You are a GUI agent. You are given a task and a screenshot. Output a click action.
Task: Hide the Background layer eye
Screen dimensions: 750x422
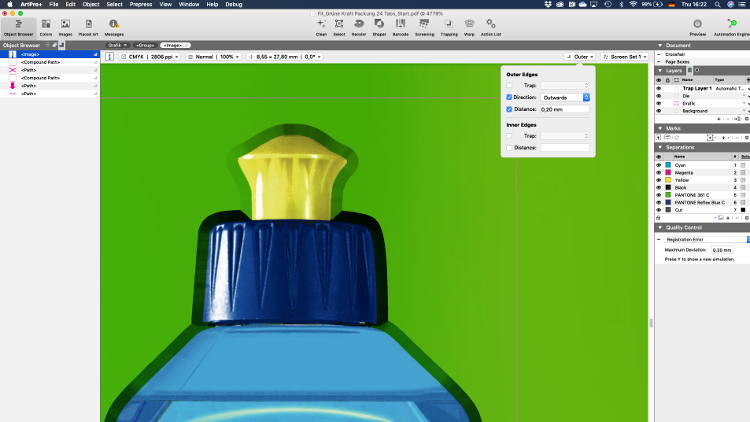[x=659, y=111]
